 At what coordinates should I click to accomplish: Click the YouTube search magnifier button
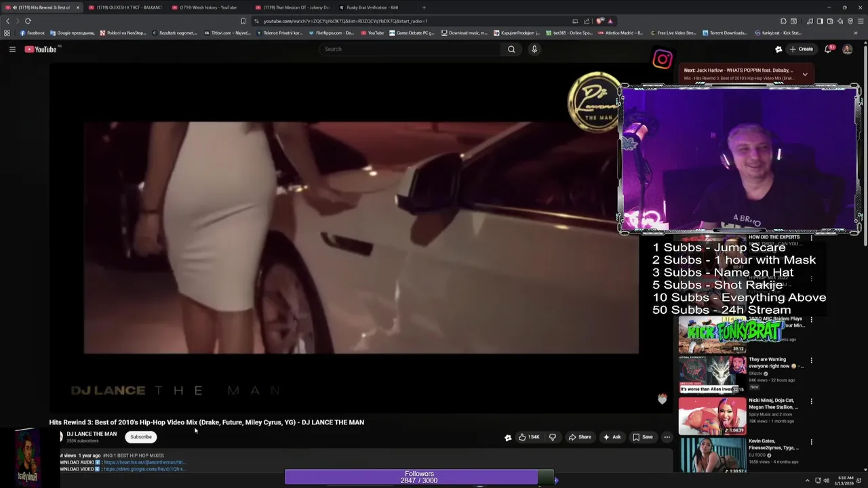(511, 49)
